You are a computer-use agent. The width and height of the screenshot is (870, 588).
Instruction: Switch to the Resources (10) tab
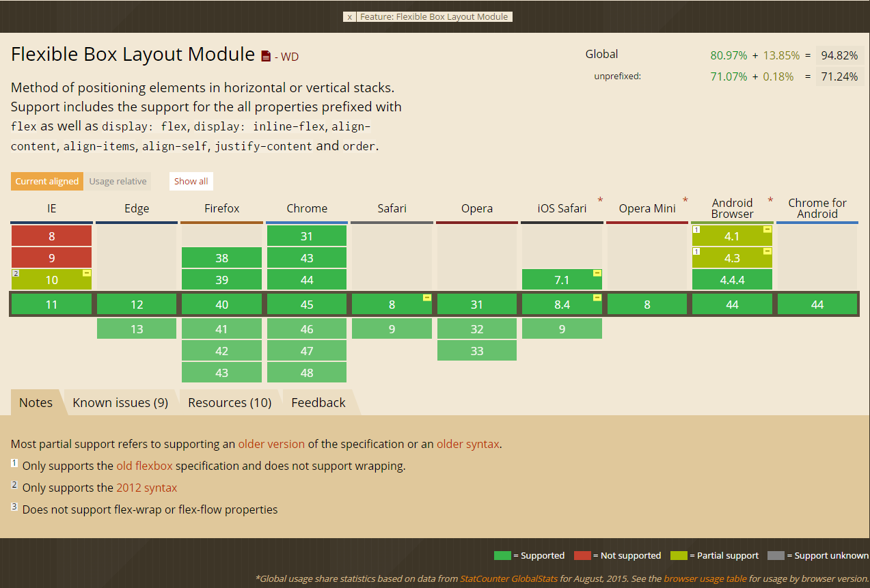coord(230,402)
